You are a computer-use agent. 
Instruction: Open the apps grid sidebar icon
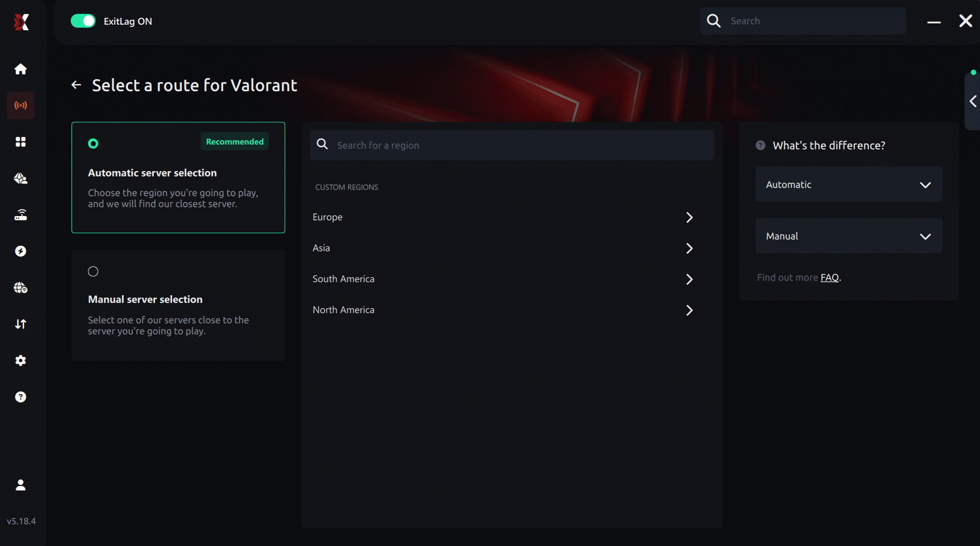point(20,142)
